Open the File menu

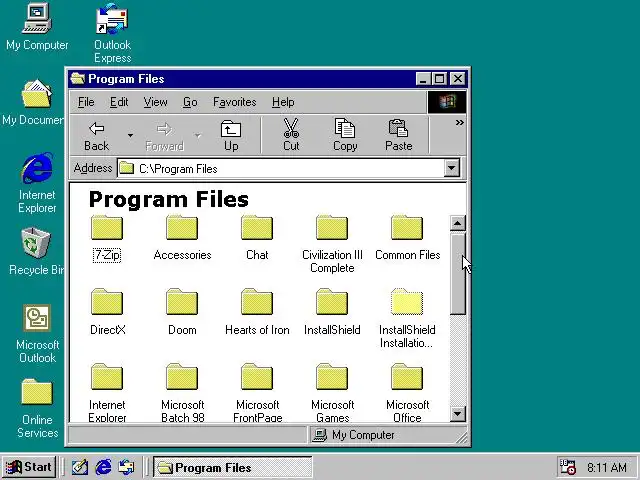point(86,102)
